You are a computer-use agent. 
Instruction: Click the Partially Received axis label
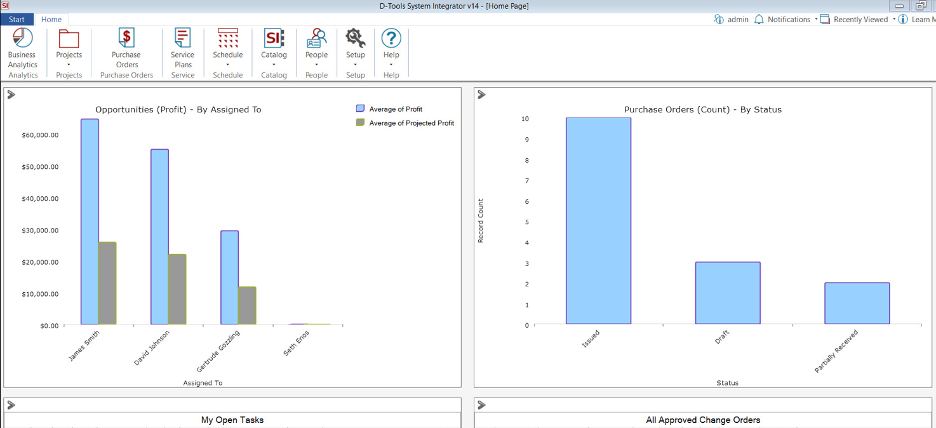point(836,351)
